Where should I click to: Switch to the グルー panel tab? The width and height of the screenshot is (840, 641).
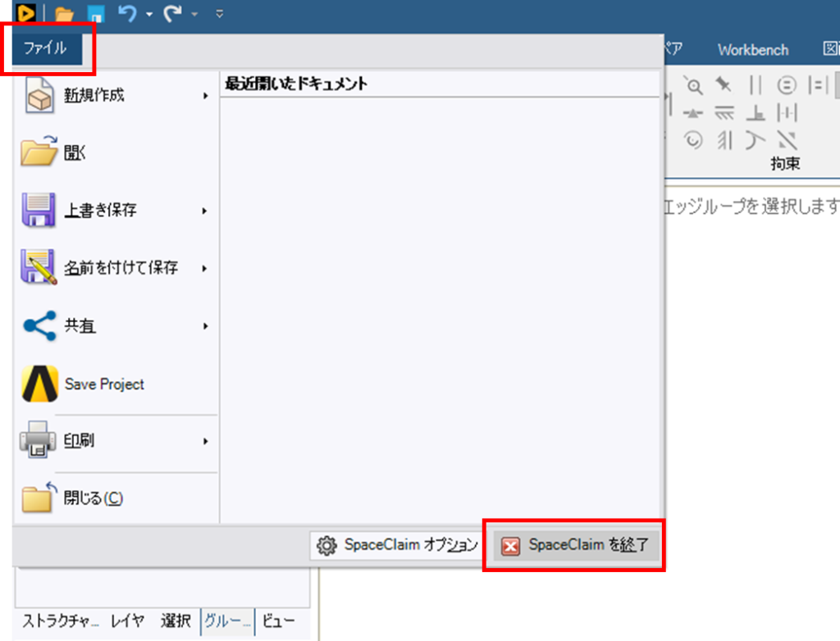pos(228,621)
